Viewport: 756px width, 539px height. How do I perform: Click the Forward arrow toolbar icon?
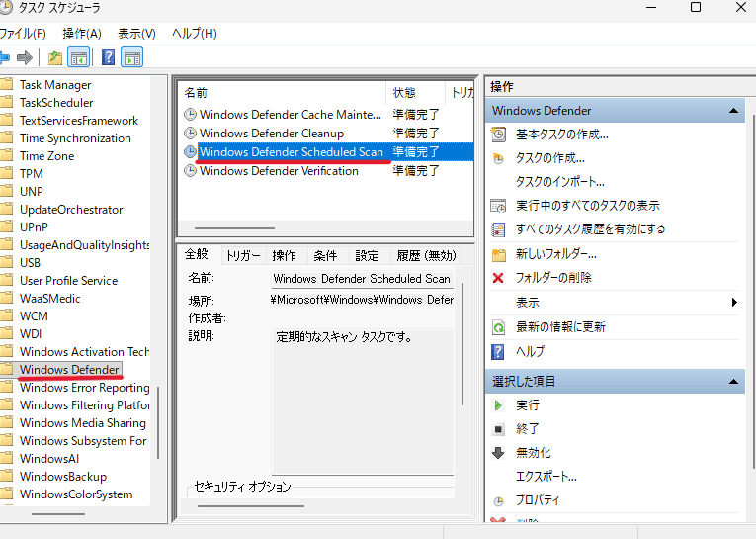pyautogui.click(x=24, y=58)
